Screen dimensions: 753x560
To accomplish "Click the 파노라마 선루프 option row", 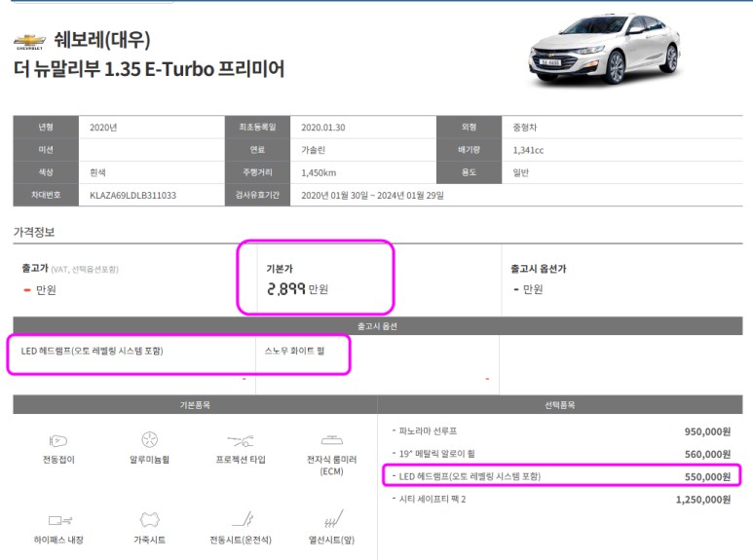I will click(561, 431).
